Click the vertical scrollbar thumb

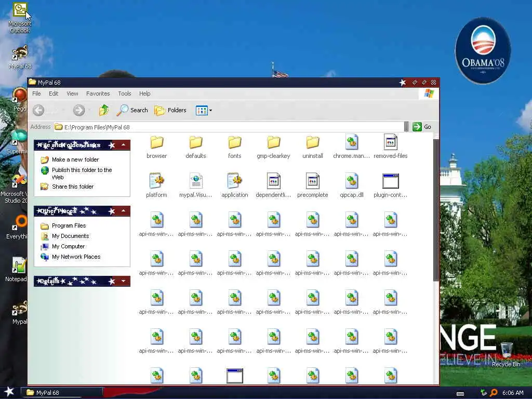436,210
